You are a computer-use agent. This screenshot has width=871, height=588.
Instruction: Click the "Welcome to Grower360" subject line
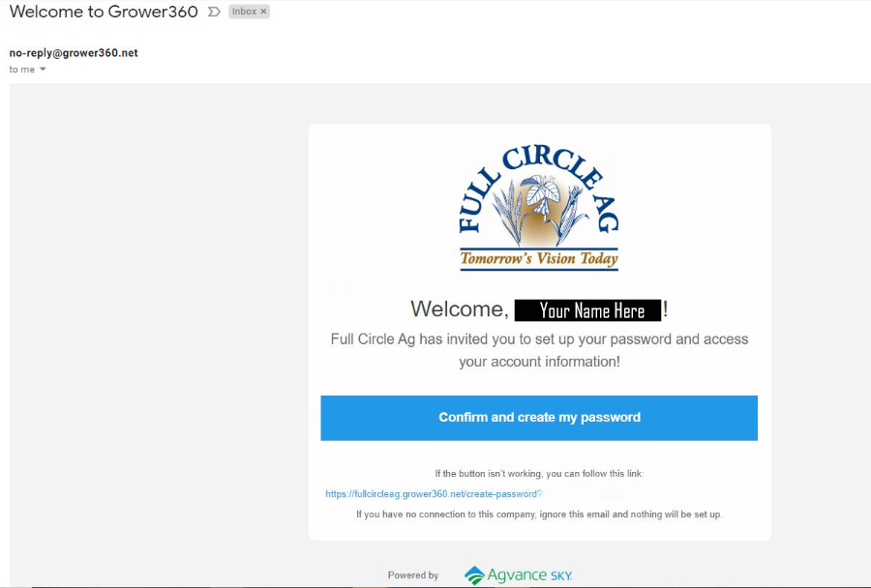tap(104, 12)
